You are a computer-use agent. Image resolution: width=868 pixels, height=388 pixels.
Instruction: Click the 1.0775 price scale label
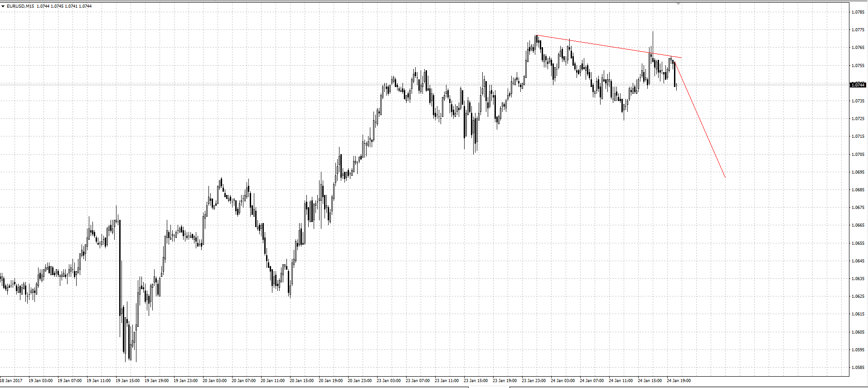tap(858, 30)
